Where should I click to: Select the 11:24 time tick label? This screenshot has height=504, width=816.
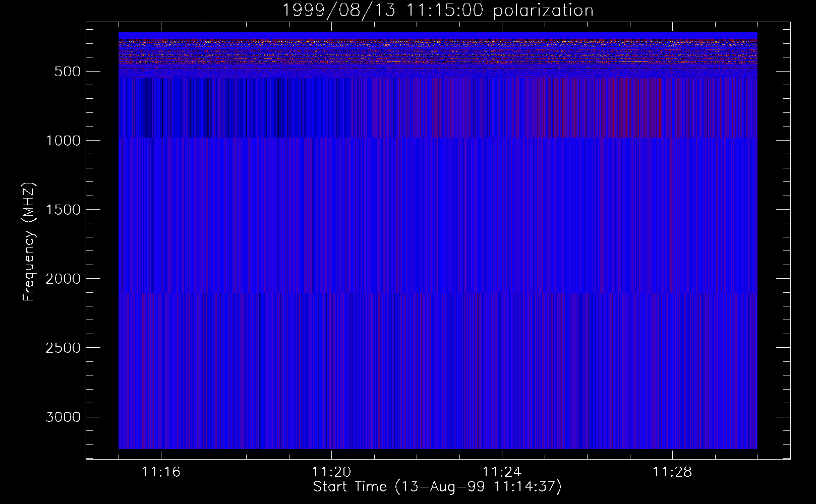[x=502, y=472]
